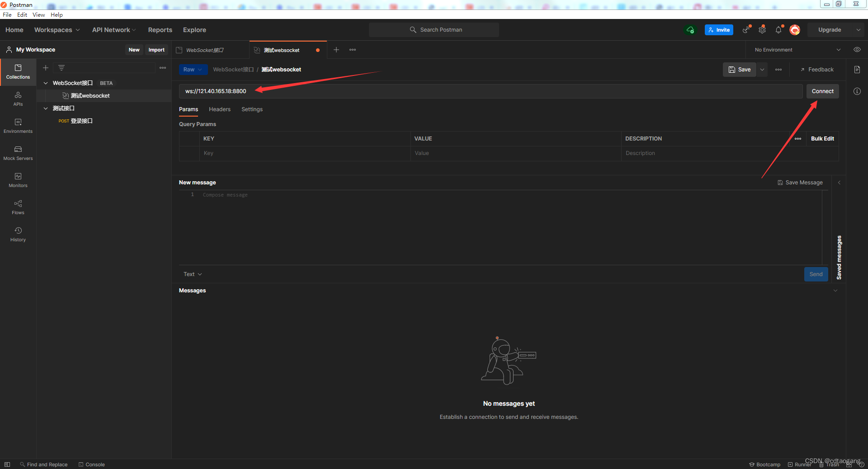Screen dimensions: 868x469
Task: Open the Upgrade dropdown arrow
Action: 858,30
